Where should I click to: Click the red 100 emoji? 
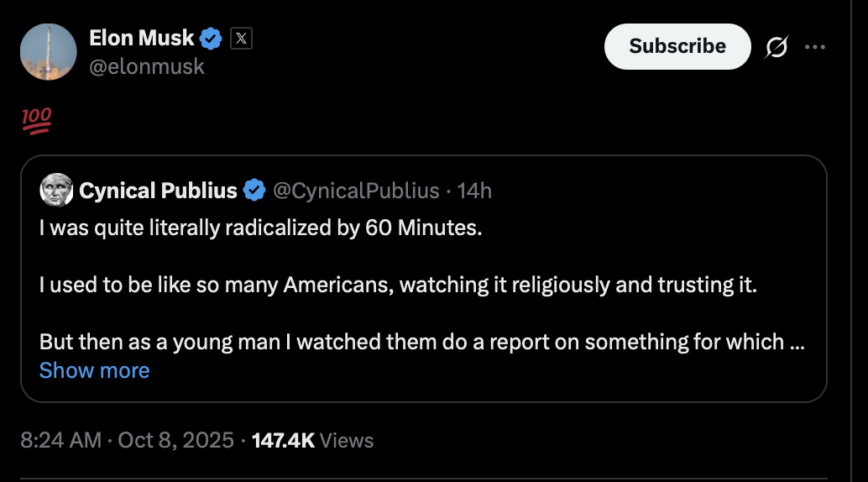point(37,120)
